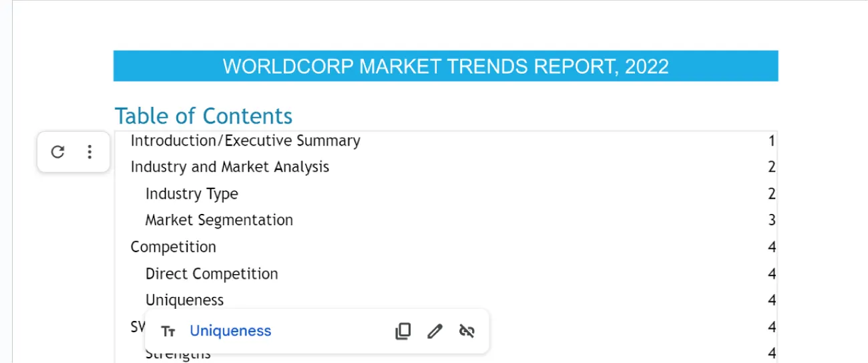Click page number 1 beside Introduction

pyautogui.click(x=772, y=140)
